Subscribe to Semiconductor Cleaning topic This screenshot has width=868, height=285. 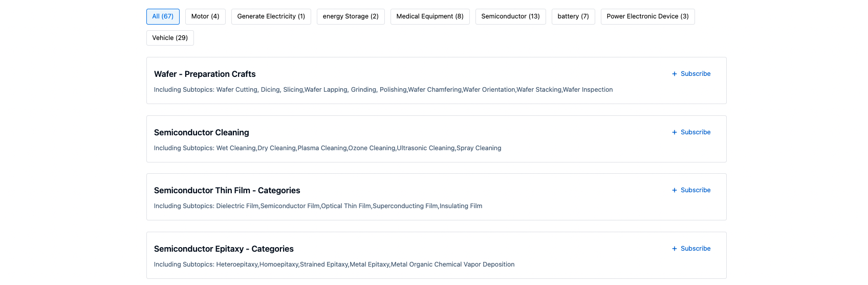(695, 132)
